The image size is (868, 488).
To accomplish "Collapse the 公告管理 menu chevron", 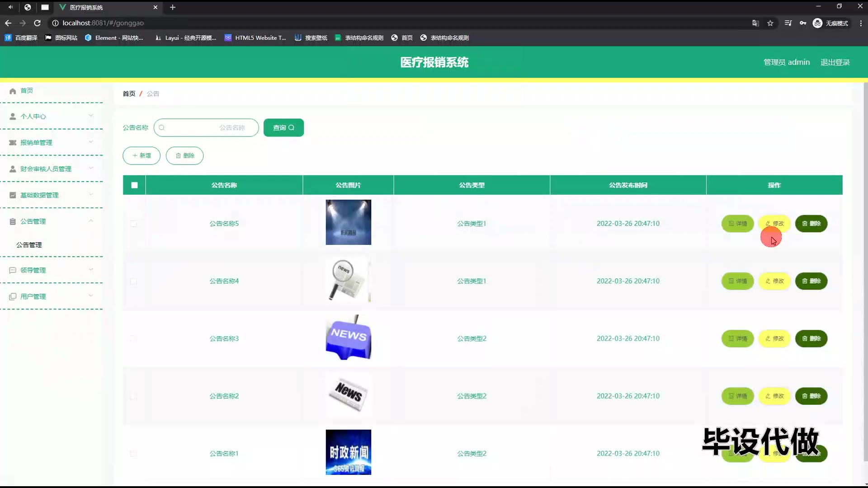I will click(x=91, y=221).
